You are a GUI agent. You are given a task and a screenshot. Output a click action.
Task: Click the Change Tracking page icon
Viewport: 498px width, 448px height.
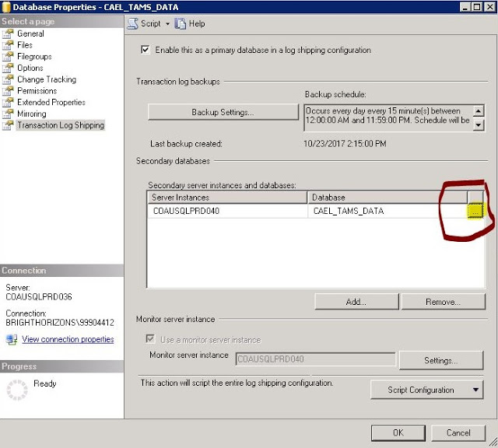(x=8, y=79)
